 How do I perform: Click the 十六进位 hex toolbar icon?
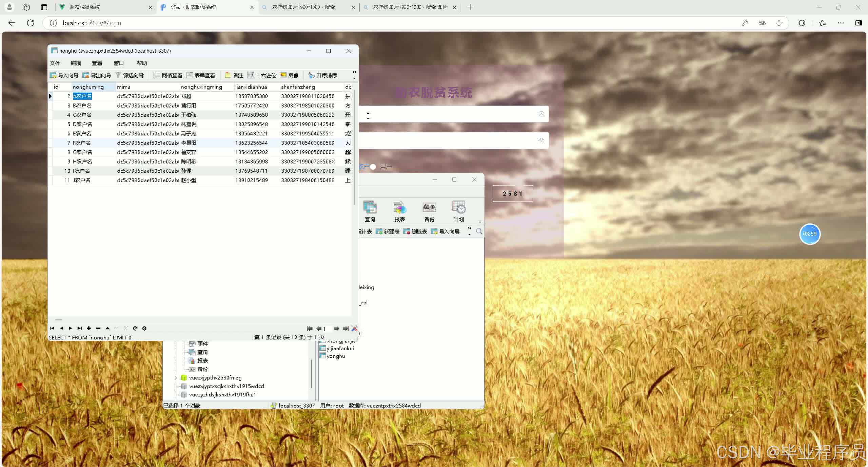[262, 75]
